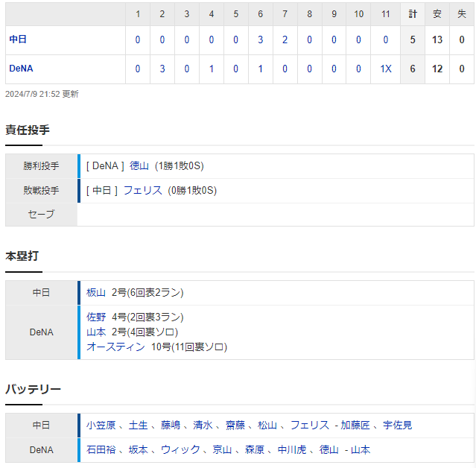Viewport: 476px width, 468px height.
Task: Open home run hitter オースティン link
Action: [115, 347]
